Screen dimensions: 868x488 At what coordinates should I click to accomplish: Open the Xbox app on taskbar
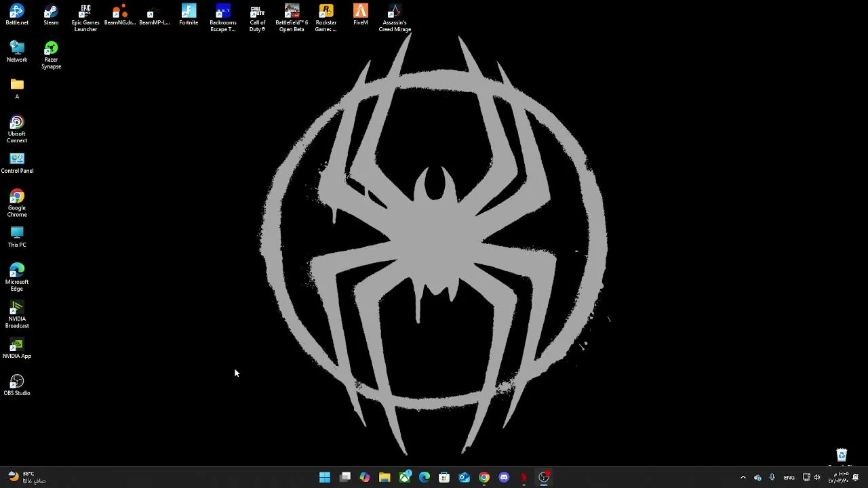point(405,477)
